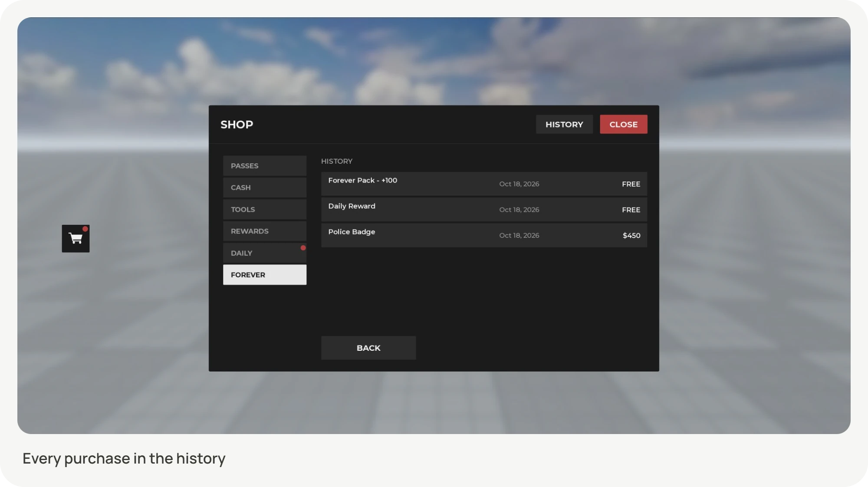Click the Oct 18, 2026 date of Police Badge
The height and width of the screenshot is (487, 868).
point(519,235)
